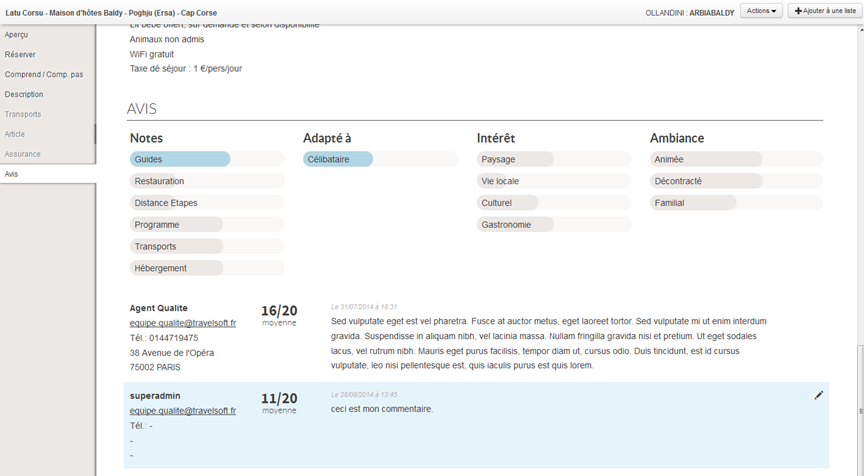Click Agent Qualite email link
The width and height of the screenshot is (864, 476).
click(x=182, y=323)
